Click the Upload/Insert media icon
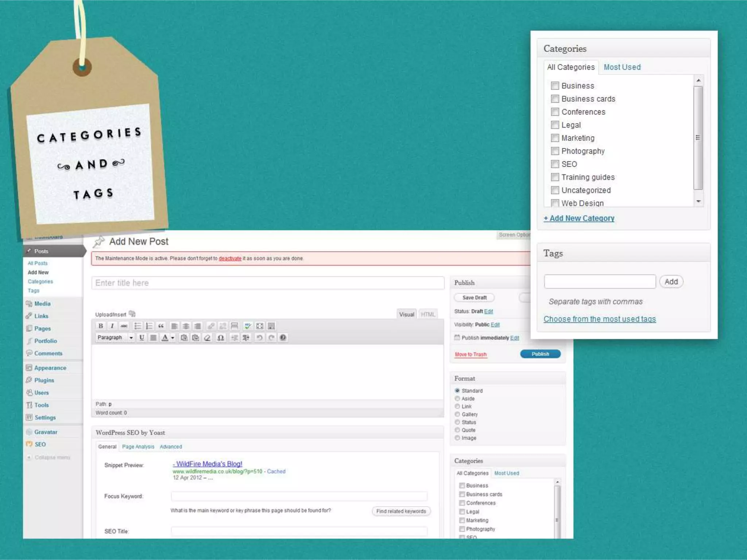This screenshot has height=560, width=747. (132, 314)
